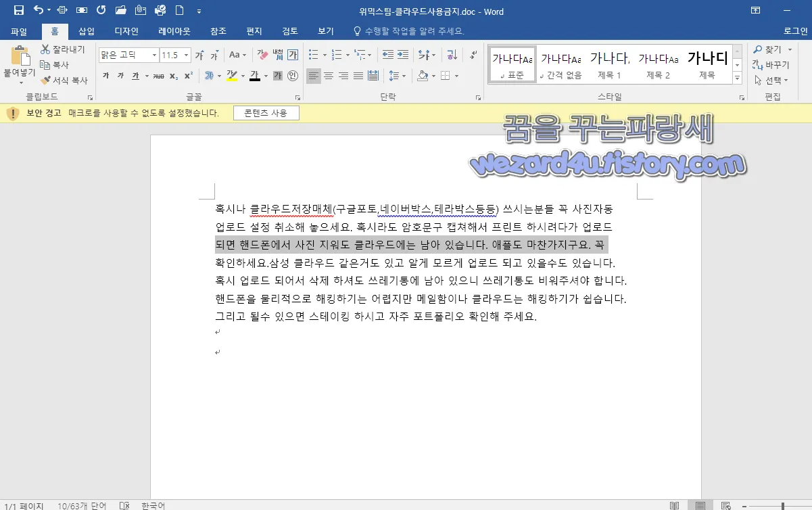Click the Copy (복사) button
Screen dimensions: 812x510
(55, 65)
